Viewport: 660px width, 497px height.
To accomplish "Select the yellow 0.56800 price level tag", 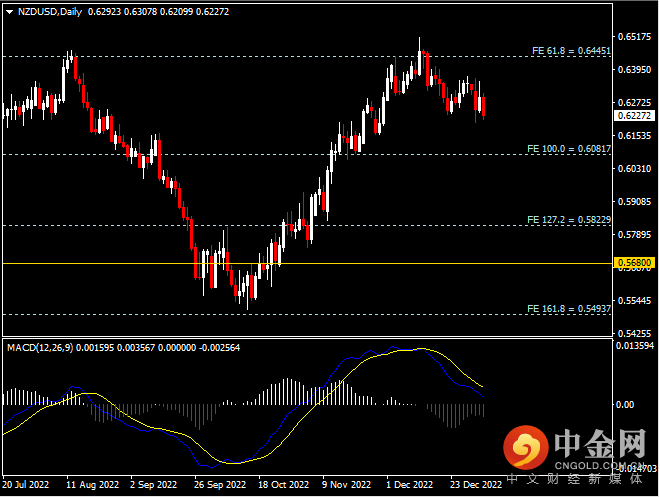I will [635, 264].
